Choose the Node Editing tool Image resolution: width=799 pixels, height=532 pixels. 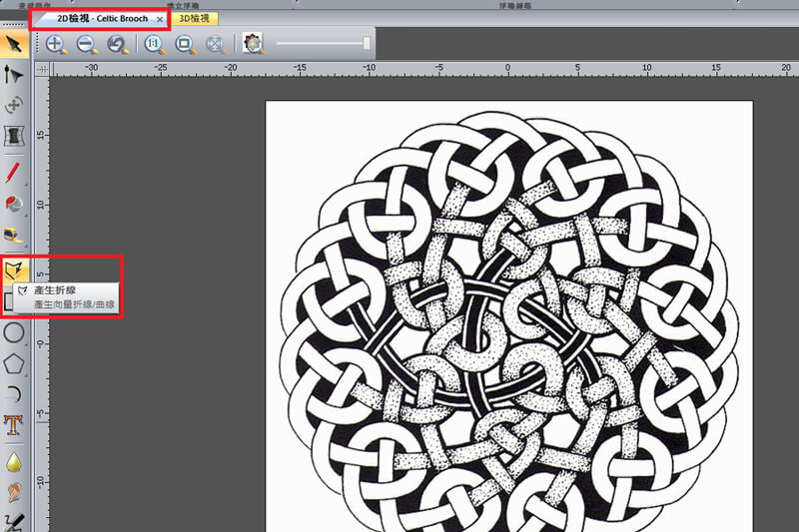14,74
